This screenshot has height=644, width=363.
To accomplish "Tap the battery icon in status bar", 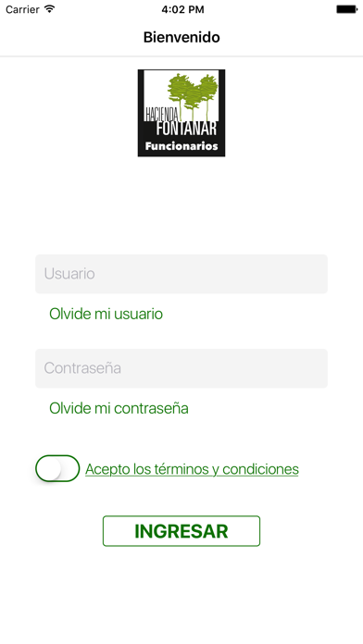I will pos(346,9).
